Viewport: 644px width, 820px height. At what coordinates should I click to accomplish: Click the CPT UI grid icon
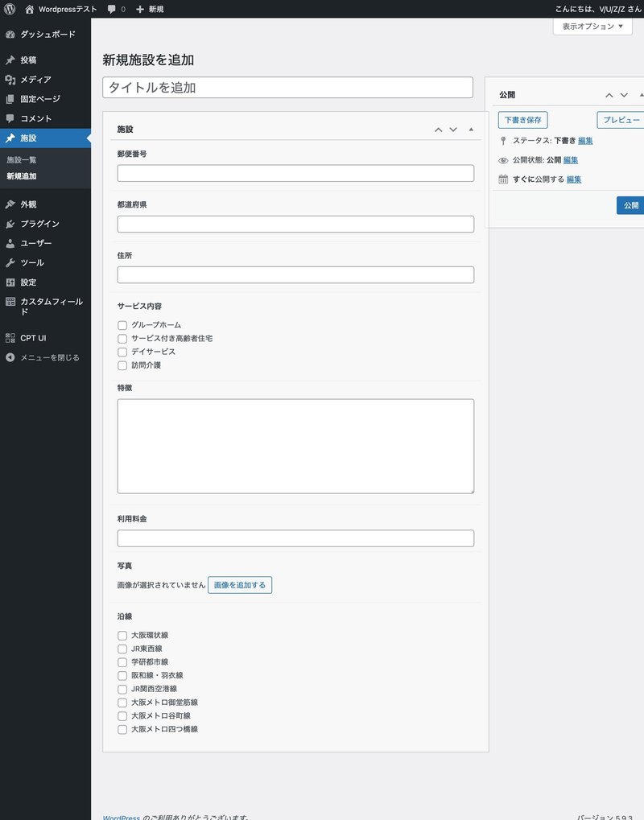coord(10,338)
